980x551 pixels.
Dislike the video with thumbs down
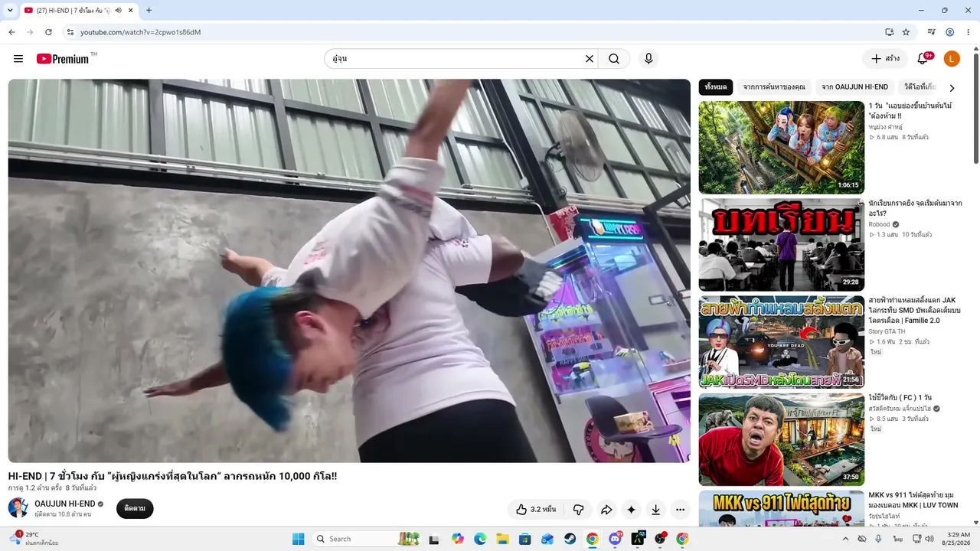click(x=579, y=510)
